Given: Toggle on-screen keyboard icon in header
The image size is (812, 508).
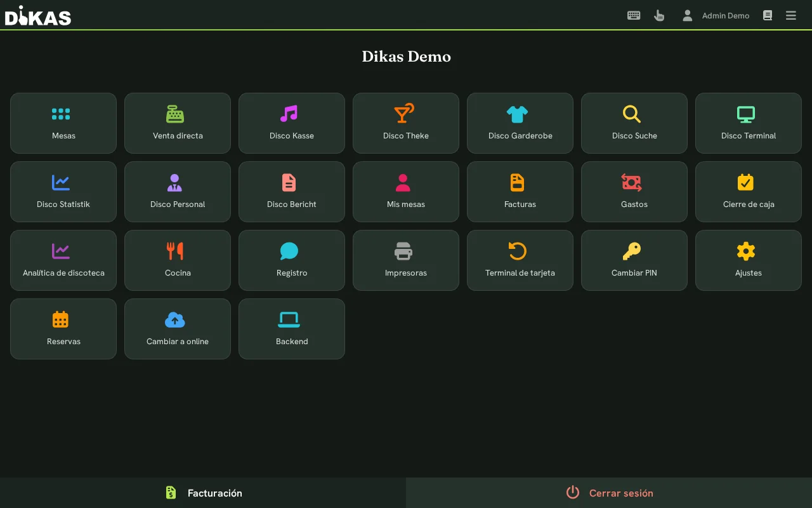Looking at the screenshot, I should point(634,15).
